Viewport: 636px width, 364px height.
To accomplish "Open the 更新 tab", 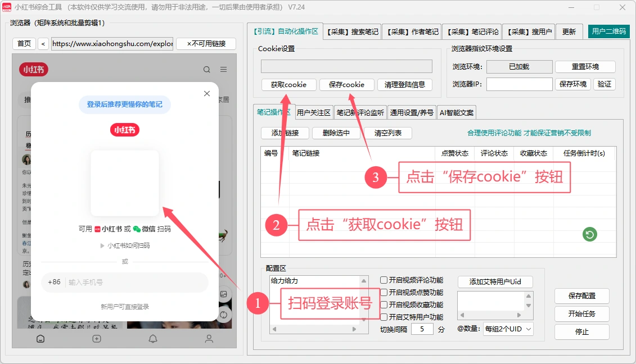I will click(569, 31).
